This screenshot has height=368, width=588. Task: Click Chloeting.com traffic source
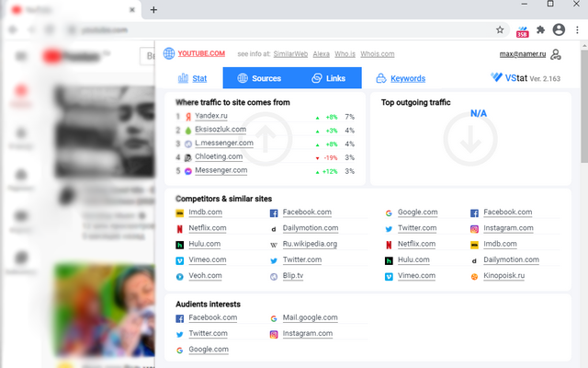click(219, 156)
